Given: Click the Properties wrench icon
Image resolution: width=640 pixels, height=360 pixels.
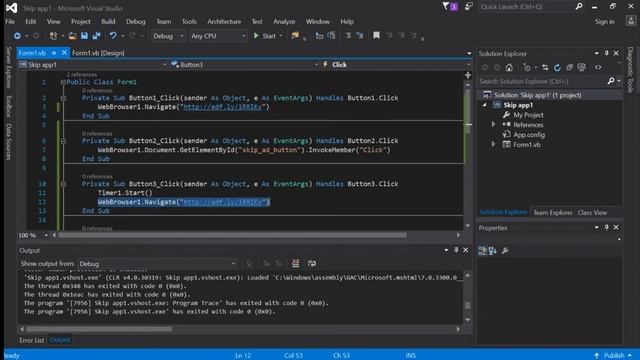Looking at the screenshot, I should coord(505,251).
